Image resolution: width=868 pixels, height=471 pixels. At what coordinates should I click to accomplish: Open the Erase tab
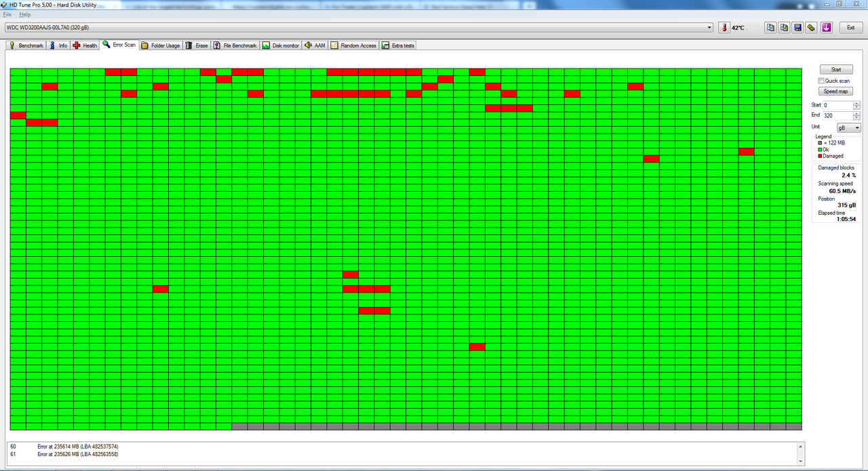tap(197, 45)
